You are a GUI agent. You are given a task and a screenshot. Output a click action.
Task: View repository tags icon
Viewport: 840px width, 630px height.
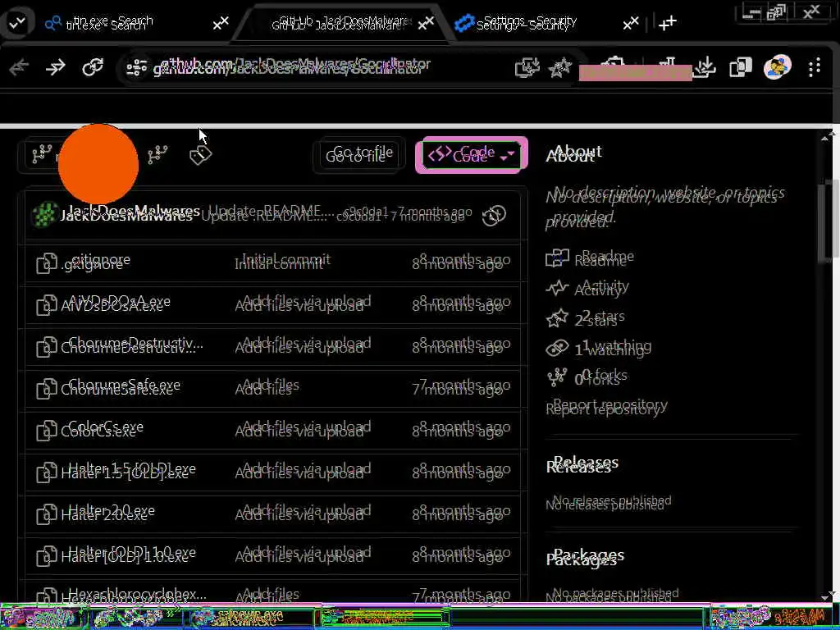(x=201, y=155)
